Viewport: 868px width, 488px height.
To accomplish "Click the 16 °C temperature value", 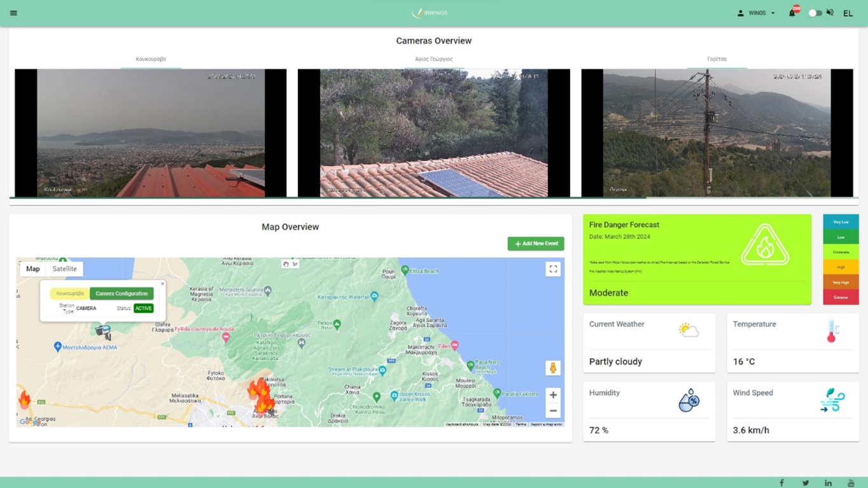I will [x=744, y=361].
